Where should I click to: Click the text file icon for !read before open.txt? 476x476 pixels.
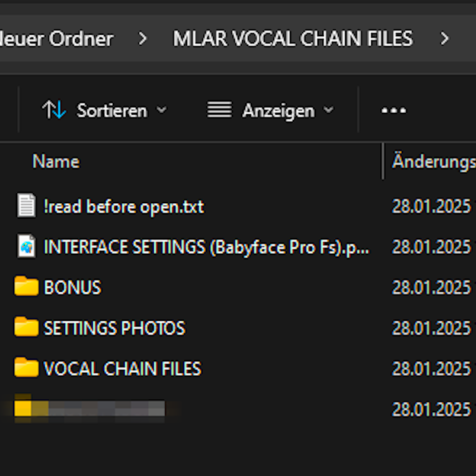click(26, 207)
